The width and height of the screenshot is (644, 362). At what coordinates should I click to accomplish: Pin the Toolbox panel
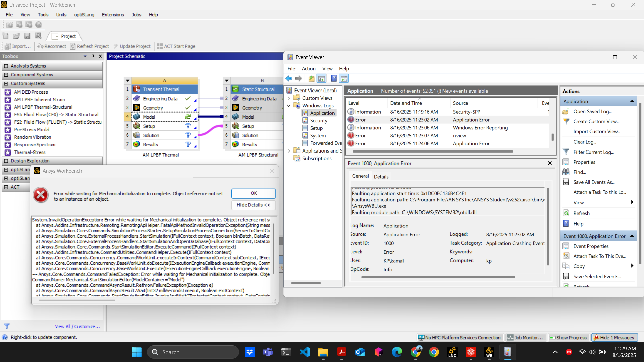tap(93, 56)
